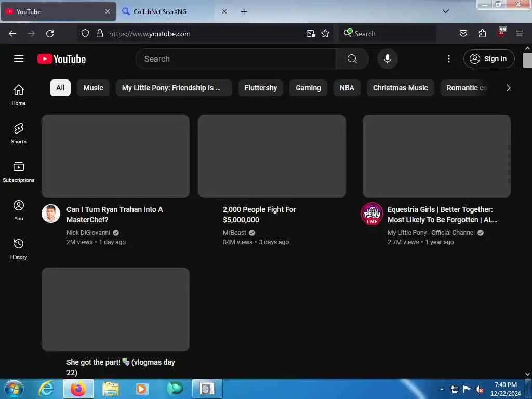Select the Christmas Music filter chip

(x=401, y=88)
